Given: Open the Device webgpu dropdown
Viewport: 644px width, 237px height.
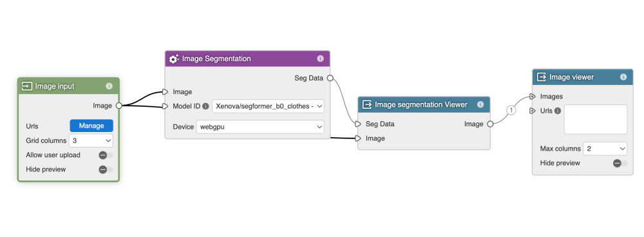Looking at the screenshot, I should (x=260, y=127).
